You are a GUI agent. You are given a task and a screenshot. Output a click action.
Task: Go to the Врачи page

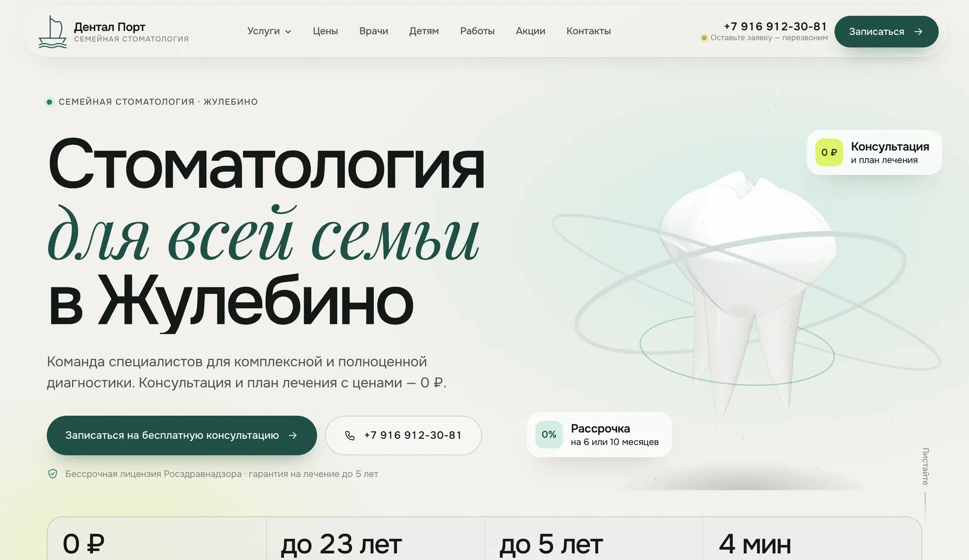[374, 31]
